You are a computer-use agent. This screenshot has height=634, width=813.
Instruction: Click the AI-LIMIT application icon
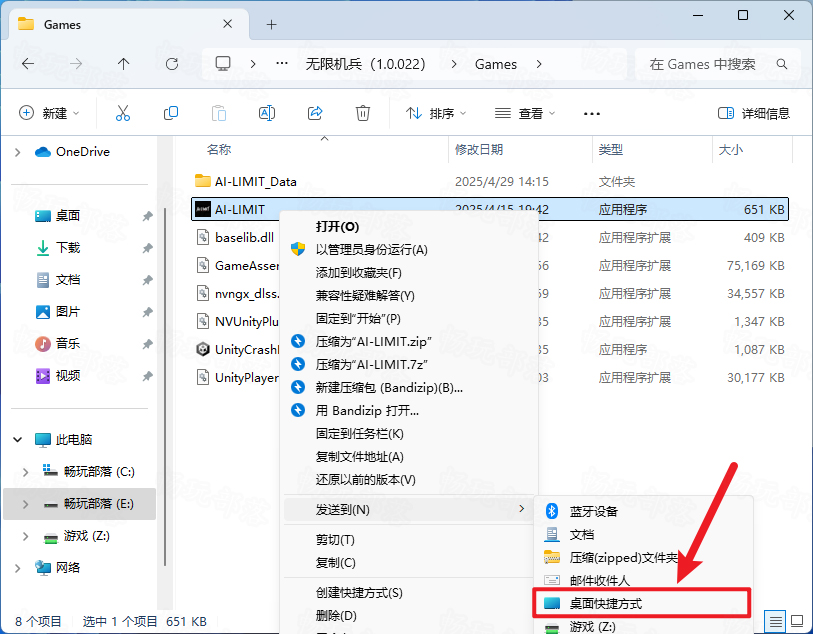(203, 209)
